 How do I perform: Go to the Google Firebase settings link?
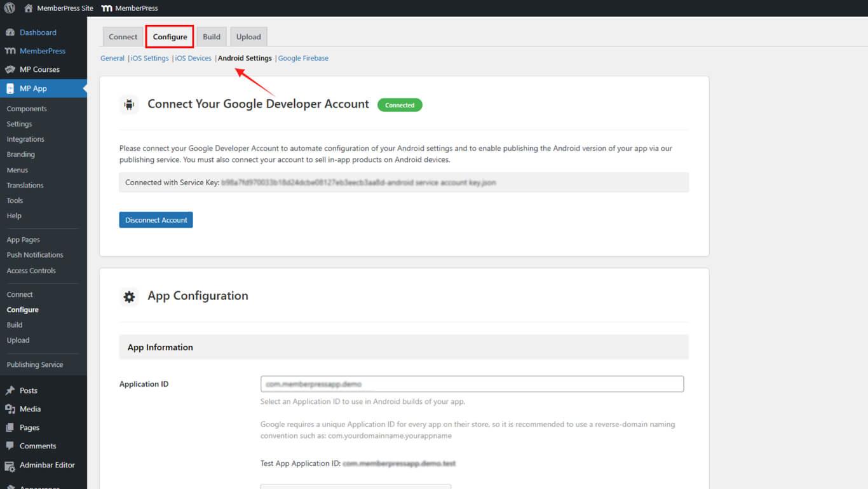point(303,59)
